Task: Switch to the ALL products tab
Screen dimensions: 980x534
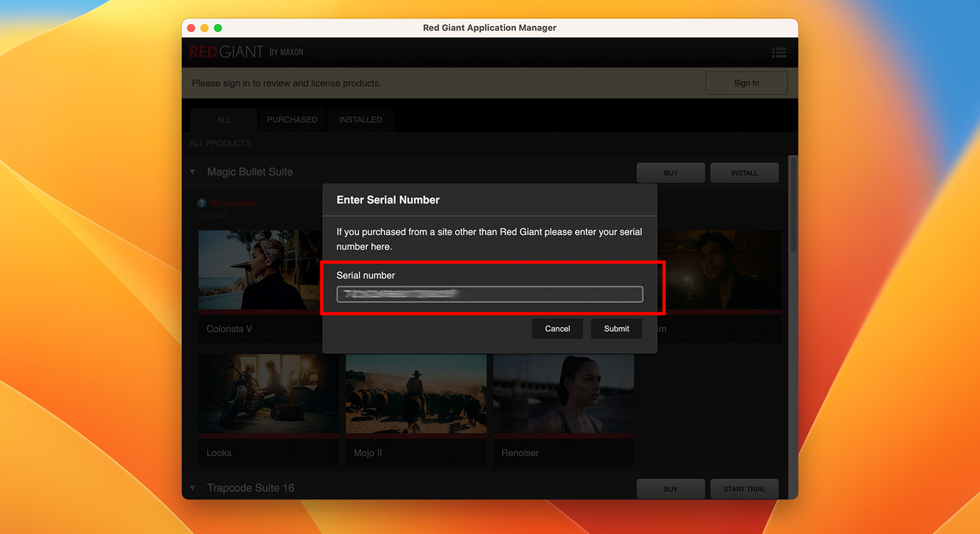Action: 223,120
